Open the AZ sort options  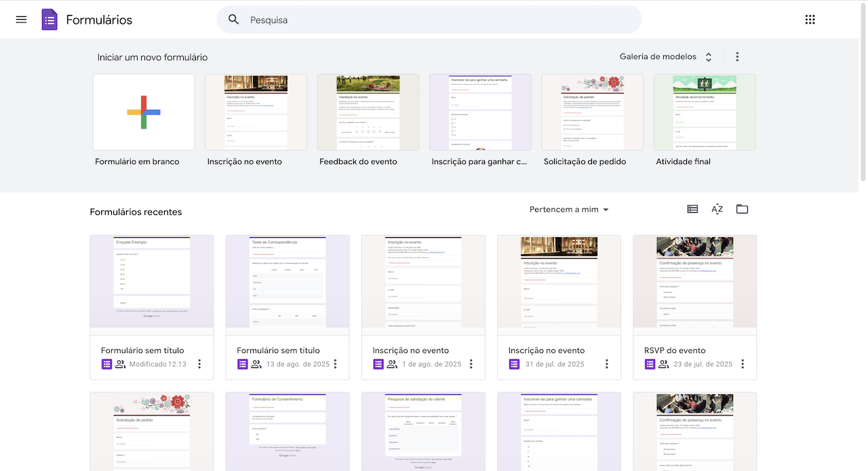717,209
